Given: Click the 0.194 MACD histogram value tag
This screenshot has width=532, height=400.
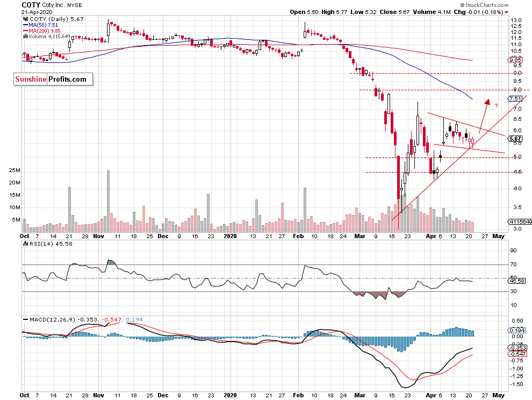Looking at the screenshot, I should [x=516, y=331].
